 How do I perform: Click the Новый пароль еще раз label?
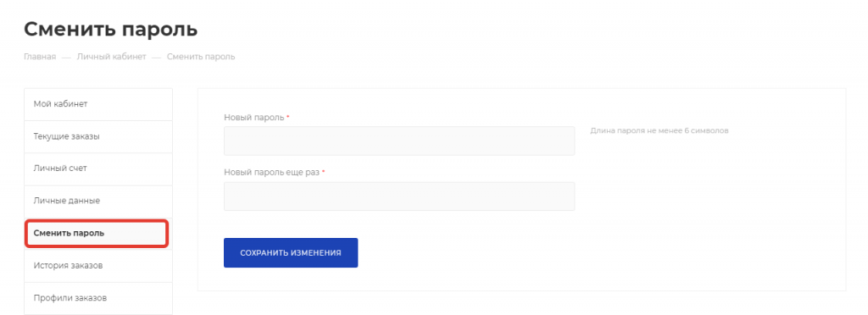272,173
